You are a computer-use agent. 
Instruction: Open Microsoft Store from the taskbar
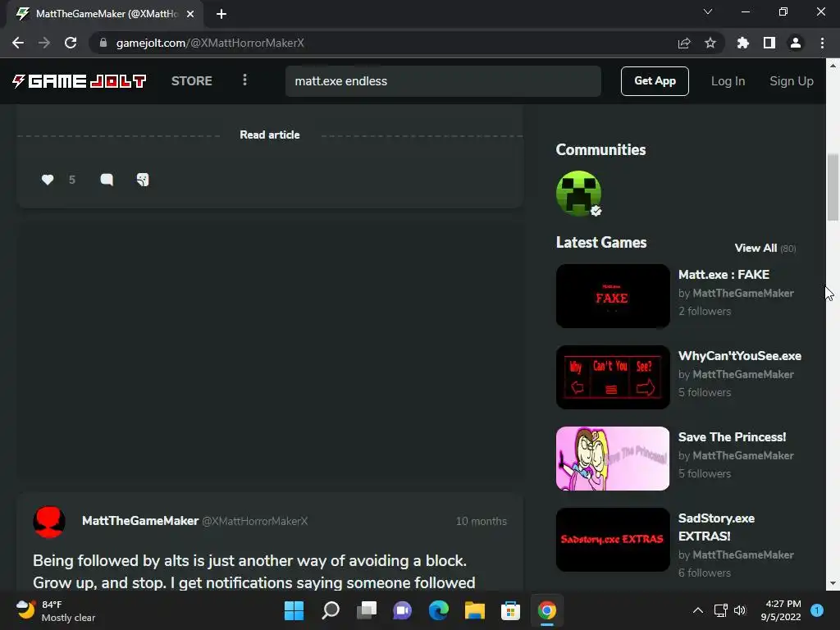510,610
